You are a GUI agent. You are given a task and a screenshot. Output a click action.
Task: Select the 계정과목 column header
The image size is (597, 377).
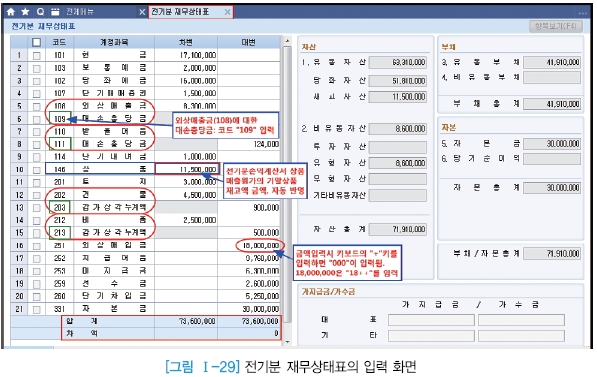click(114, 42)
